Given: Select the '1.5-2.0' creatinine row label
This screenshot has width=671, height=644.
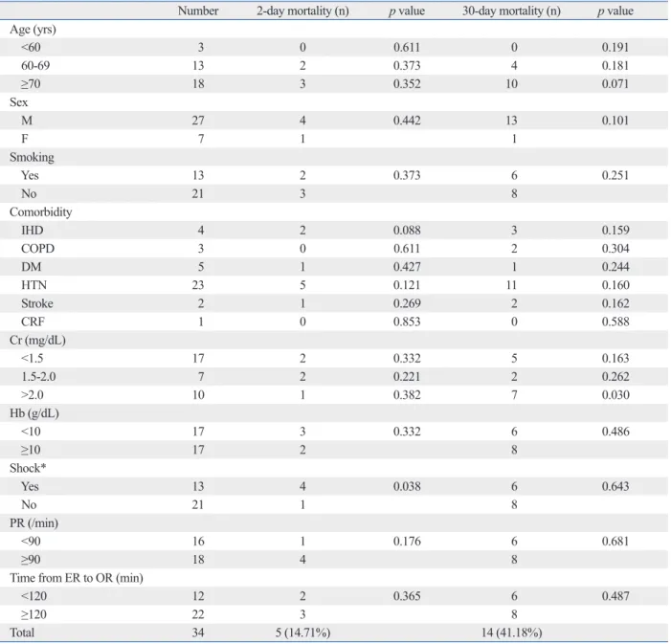Looking at the screenshot, I should click(x=38, y=377).
